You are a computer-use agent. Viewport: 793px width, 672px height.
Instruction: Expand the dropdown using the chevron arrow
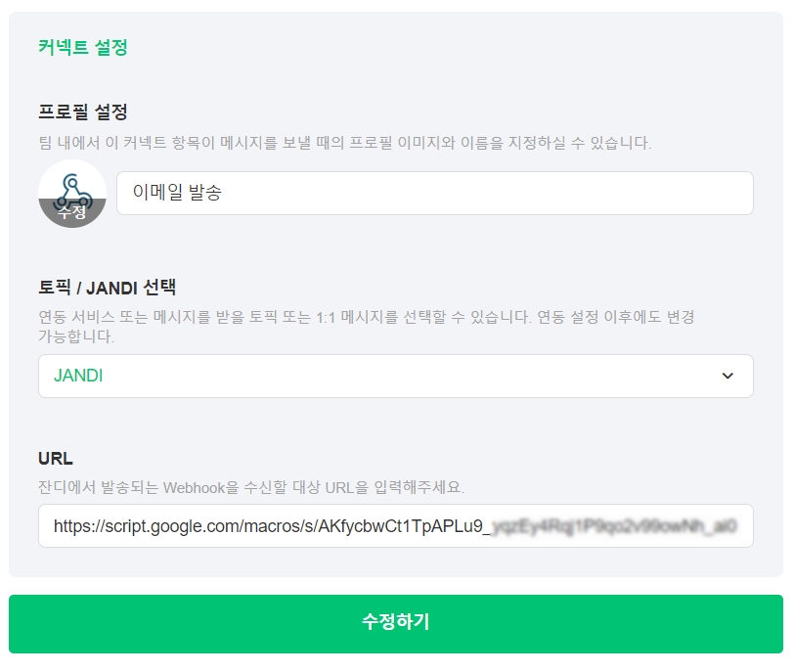727,377
